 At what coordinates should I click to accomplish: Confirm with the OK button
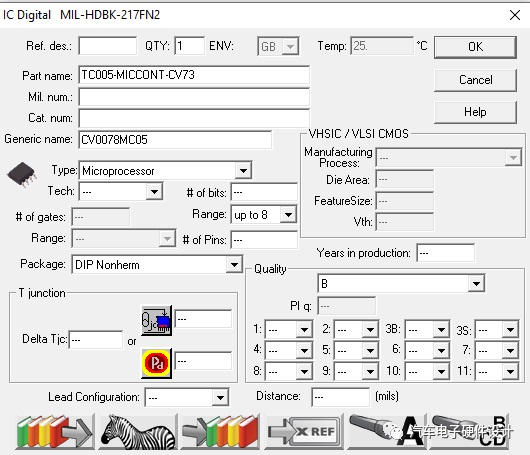[475, 47]
